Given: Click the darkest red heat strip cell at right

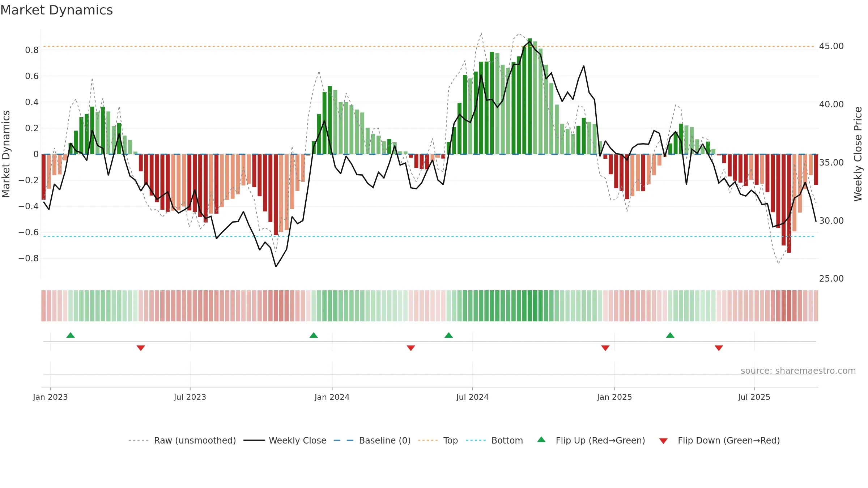Looking at the screenshot, I should pyautogui.click(x=789, y=306).
